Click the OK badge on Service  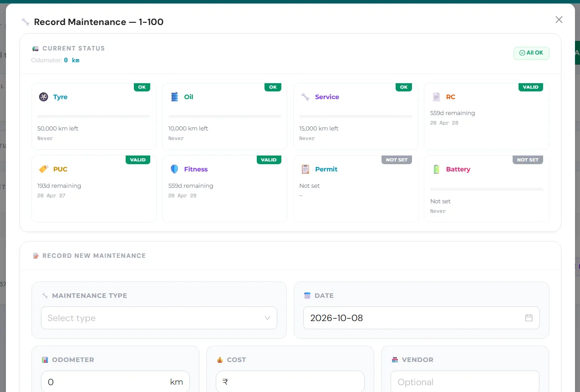tap(404, 87)
